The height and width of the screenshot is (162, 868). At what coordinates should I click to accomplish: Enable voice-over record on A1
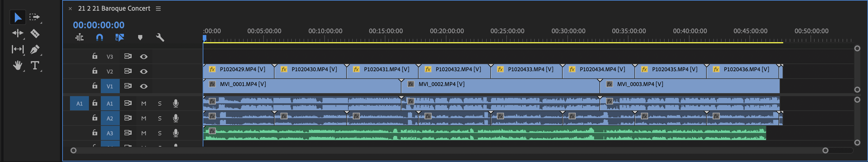coord(175,103)
